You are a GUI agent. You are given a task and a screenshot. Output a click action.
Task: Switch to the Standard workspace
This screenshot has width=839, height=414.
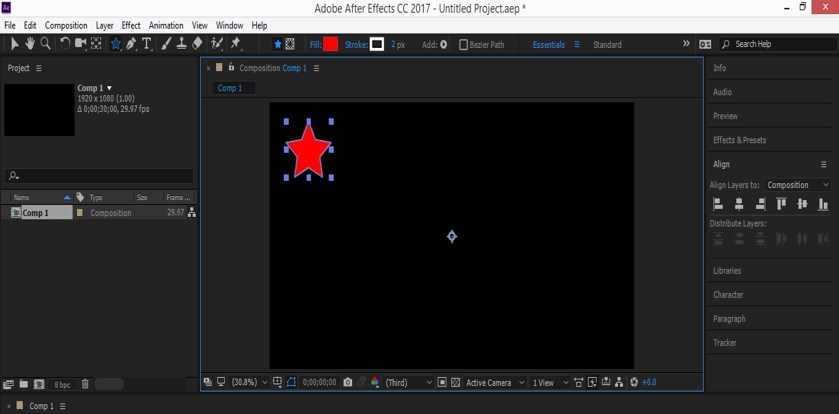pos(607,45)
